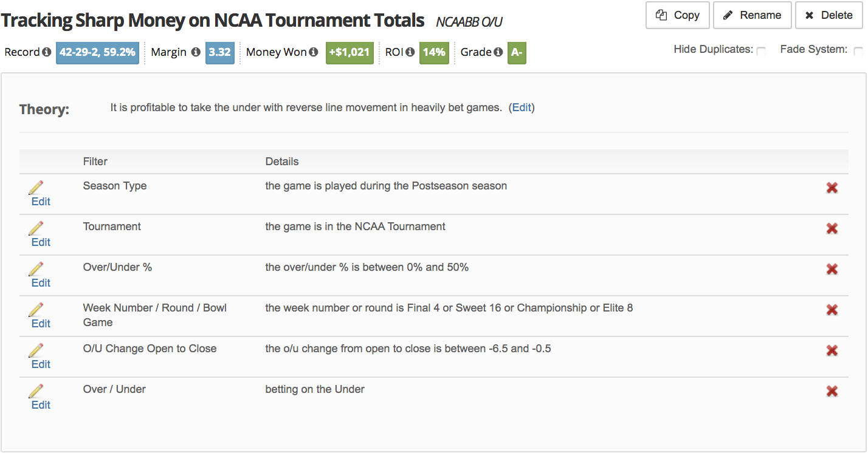Click the Edit link under Season Type

pyautogui.click(x=41, y=202)
